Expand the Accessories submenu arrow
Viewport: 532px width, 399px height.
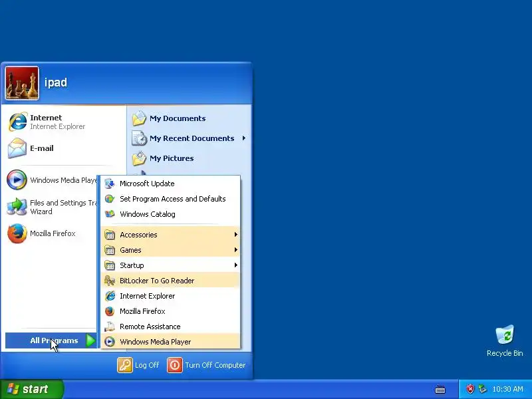(236, 235)
